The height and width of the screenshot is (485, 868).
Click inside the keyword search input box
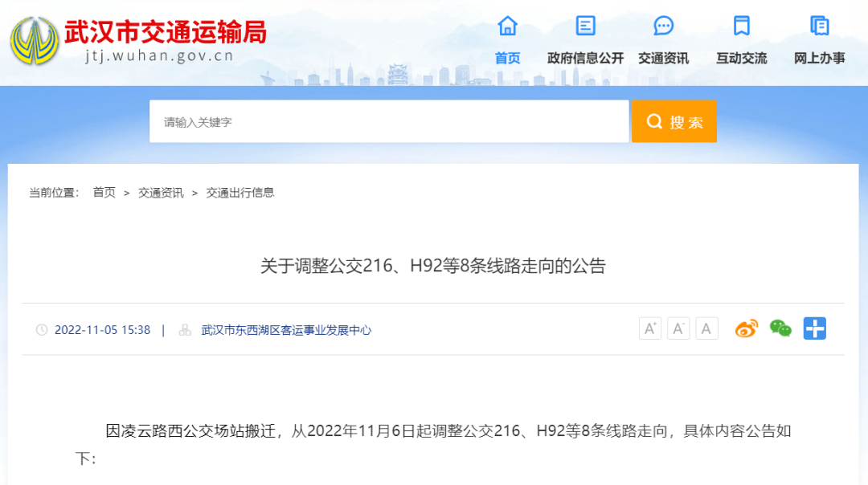[x=386, y=120]
